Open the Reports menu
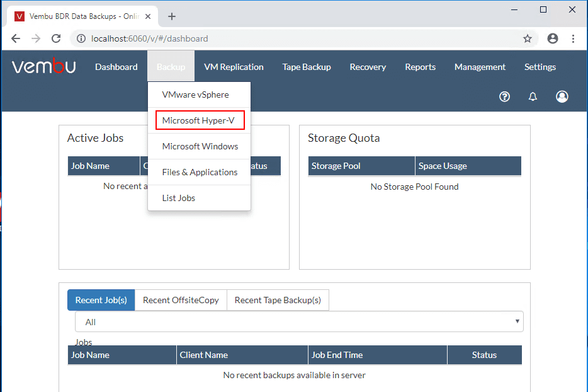 420,67
